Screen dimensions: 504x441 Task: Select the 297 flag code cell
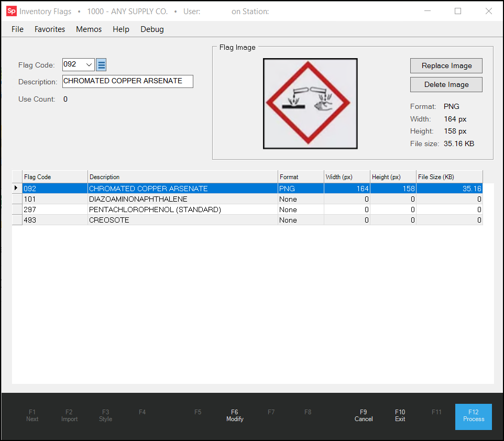pos(54,210)
